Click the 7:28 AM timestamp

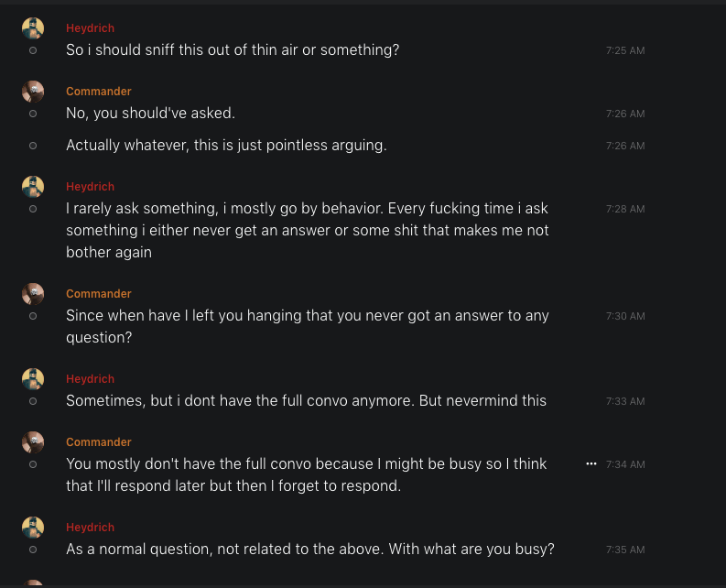click(x=625, y=209)
